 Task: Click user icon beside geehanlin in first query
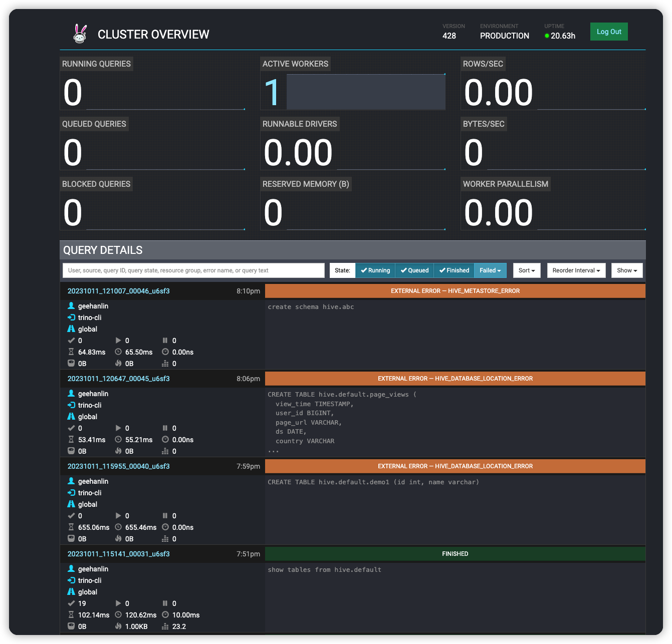pos(71,306)
